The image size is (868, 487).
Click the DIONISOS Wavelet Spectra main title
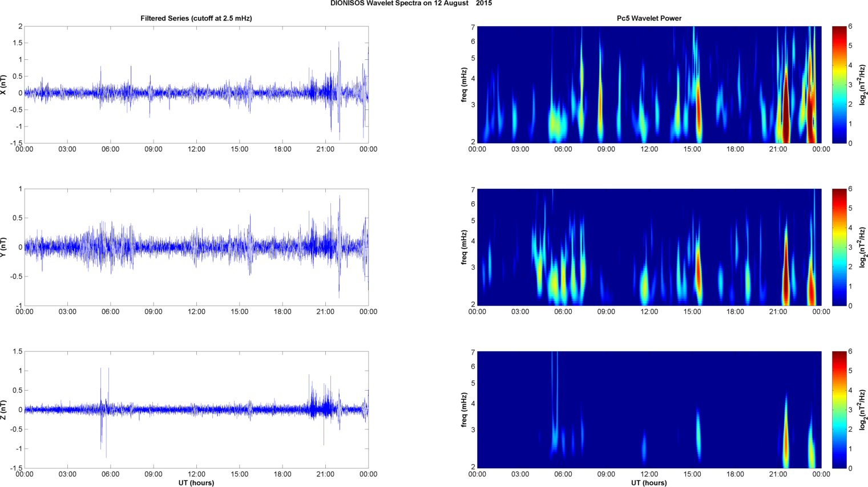(x=411, y=3)
